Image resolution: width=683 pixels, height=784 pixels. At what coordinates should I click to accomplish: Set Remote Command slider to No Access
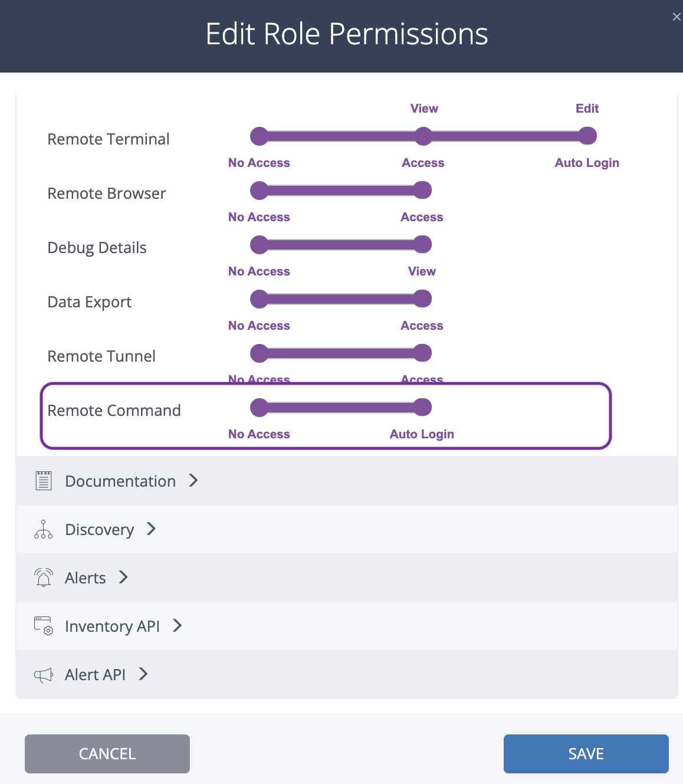click(x=260, y=408)
